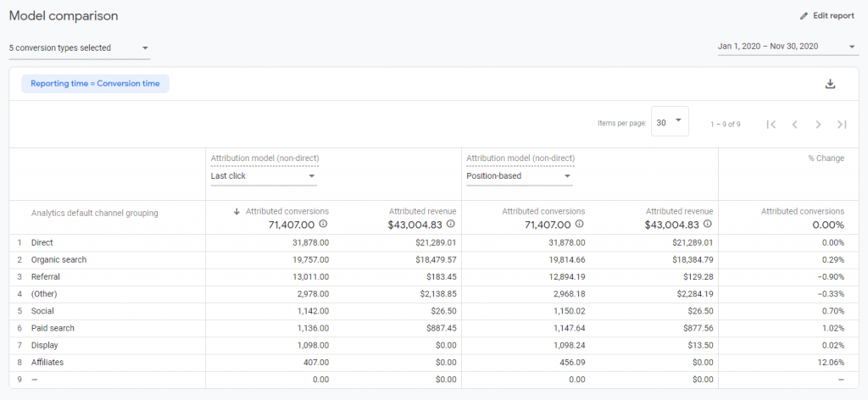Click the download report icon
868x400 pixels.
click(830, 83)
